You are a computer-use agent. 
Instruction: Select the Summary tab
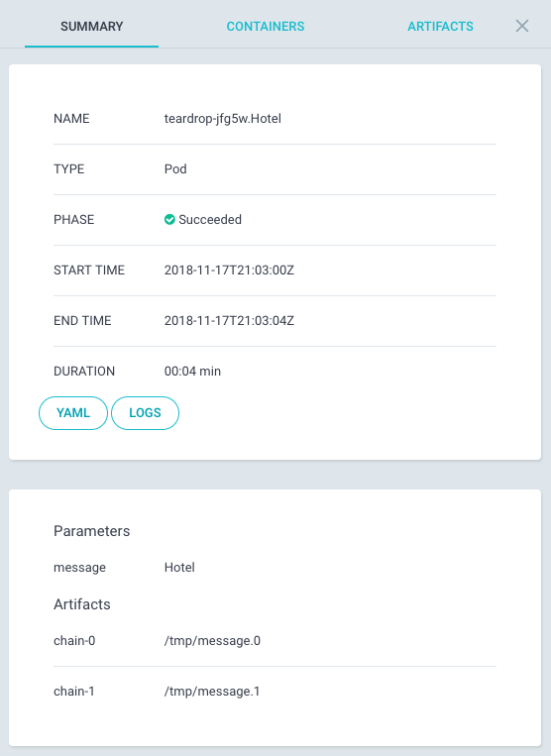point(91,27)
